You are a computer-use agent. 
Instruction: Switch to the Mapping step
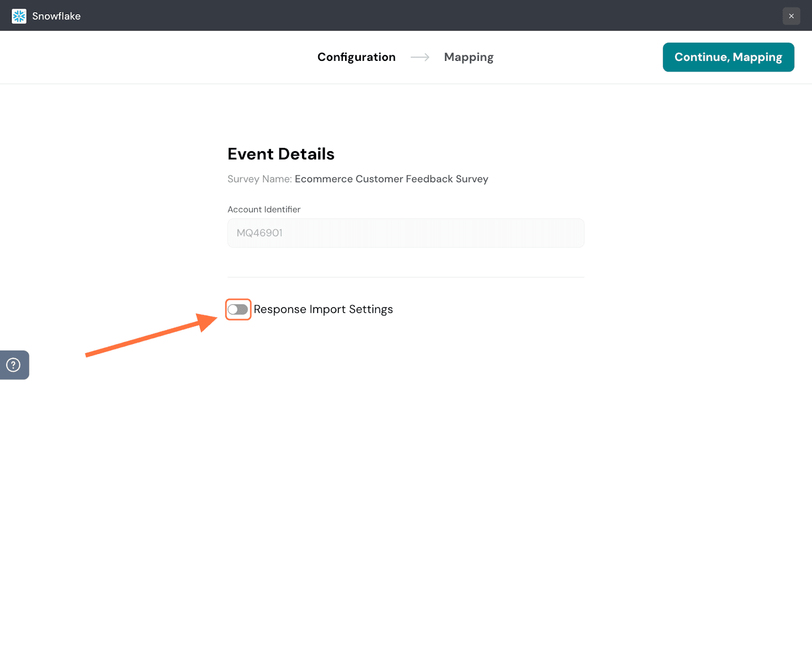(468, 57)
